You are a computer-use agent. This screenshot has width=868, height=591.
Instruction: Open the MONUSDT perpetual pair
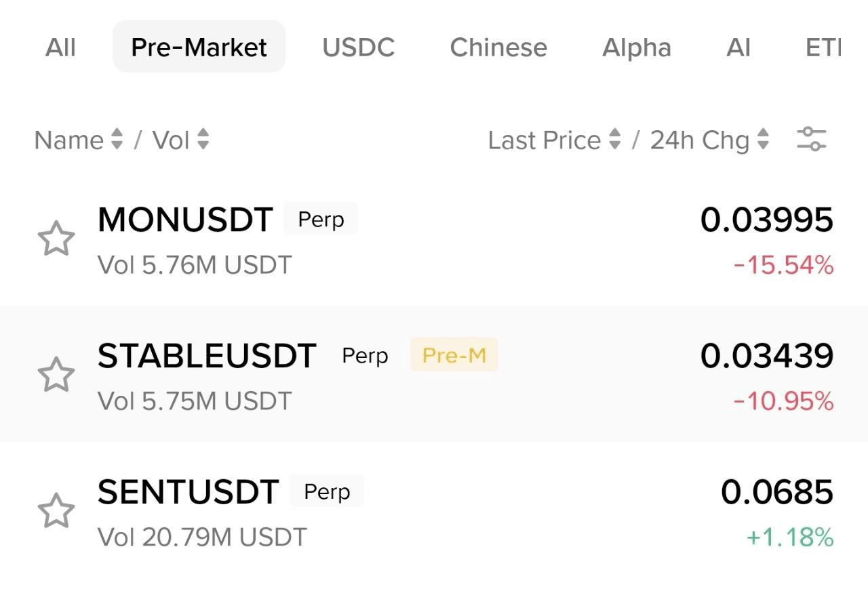point(185,220)
